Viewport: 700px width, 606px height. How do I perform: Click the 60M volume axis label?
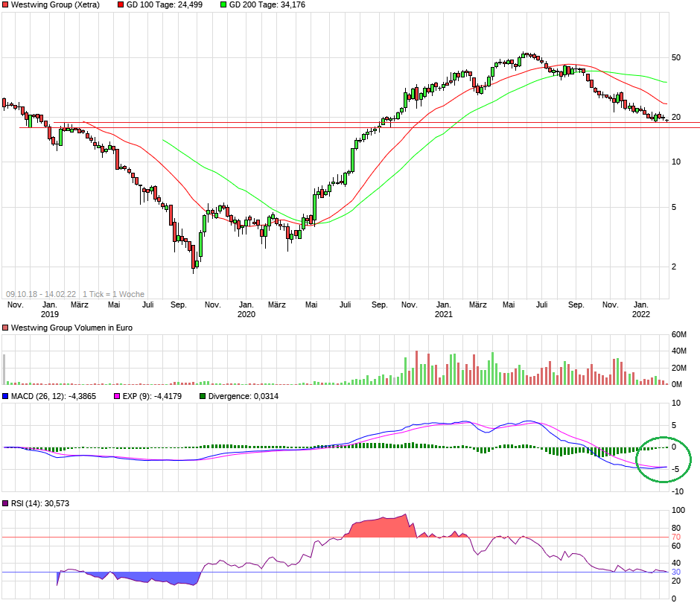point(679,335)
